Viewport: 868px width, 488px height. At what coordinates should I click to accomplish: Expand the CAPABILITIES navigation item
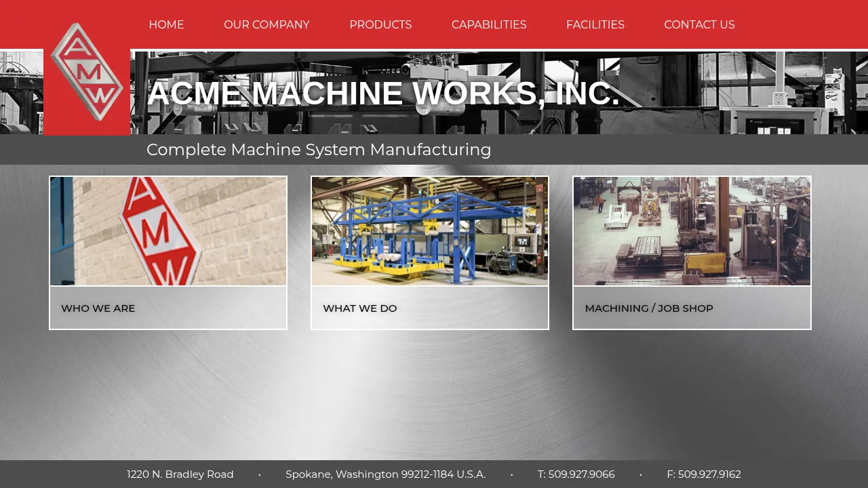[489, 25]
